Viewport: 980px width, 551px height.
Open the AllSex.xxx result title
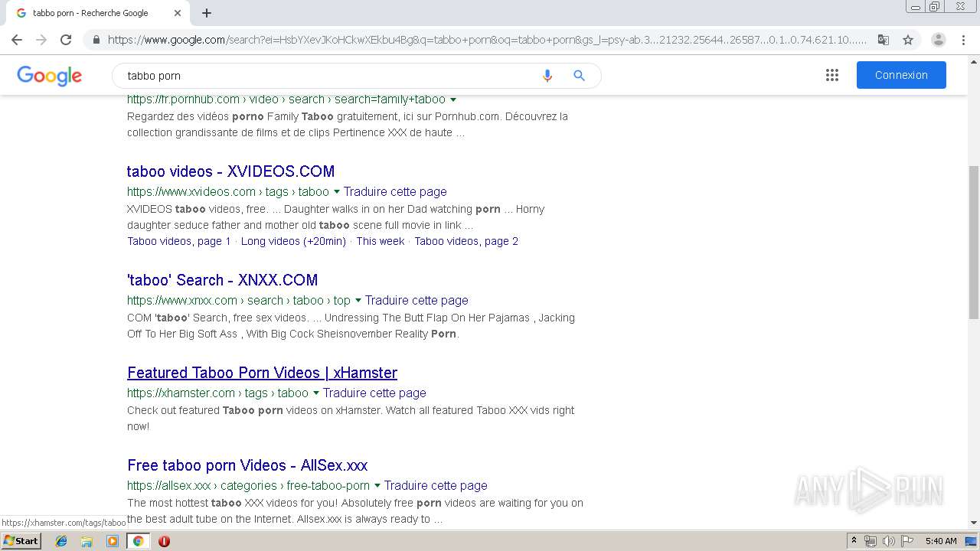click(247, 465)
